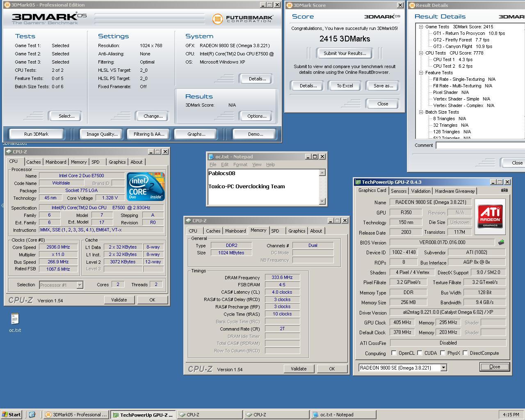Image resolution: width=525 pixels, height=420 pixels.
Task: Enable the CUDA checkbox
Action: tap(420, 353)
